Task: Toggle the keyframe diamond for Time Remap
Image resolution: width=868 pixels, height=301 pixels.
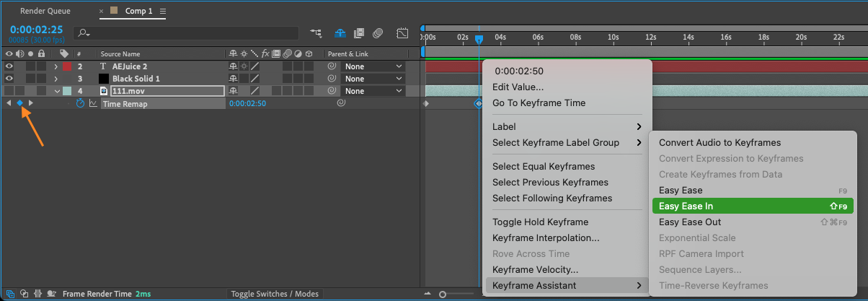Action: pyautogui.click(x=19, y=103)
